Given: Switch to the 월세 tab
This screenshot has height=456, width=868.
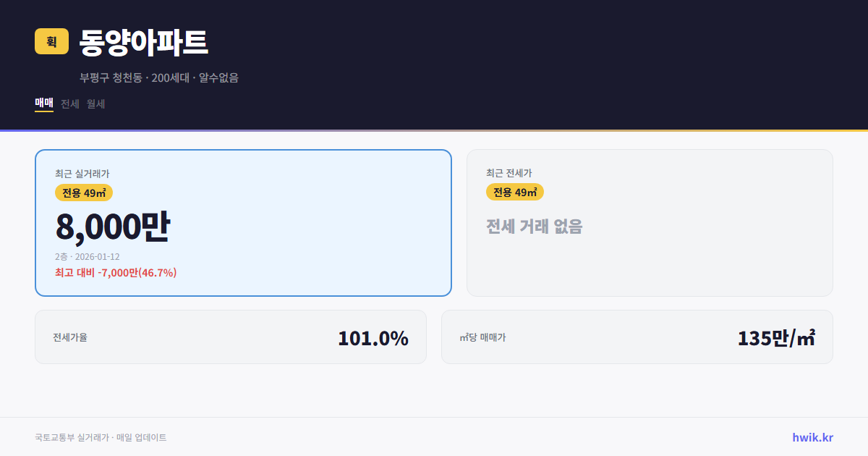Looking at the screenshot, I should tap(95, 104).
